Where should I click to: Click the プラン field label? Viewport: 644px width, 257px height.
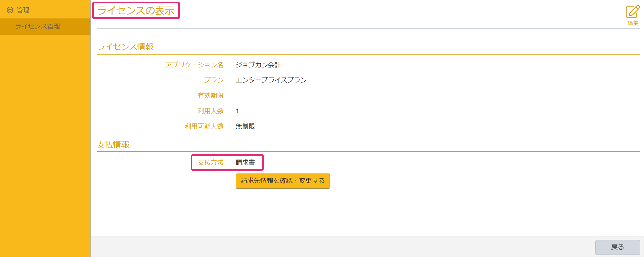click(213, 80)
